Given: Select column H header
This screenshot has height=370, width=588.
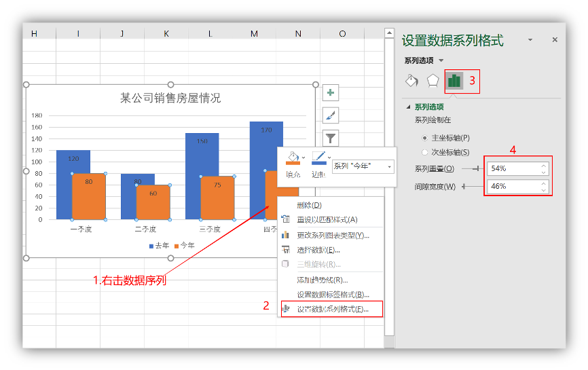Looking at the screenshot, I should (34, 34).
